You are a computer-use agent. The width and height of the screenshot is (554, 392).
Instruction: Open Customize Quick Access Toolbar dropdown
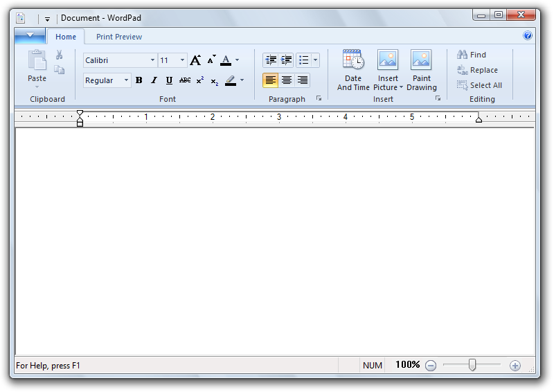(47, 19)
